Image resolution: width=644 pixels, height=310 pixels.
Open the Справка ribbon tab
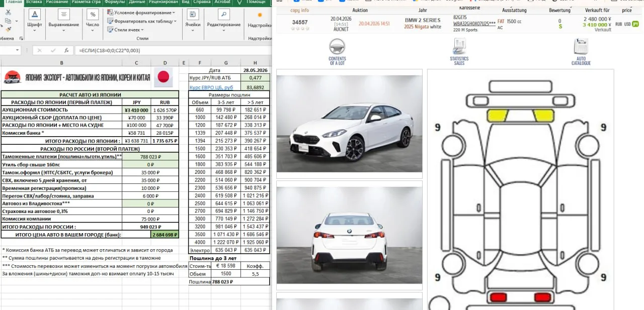click(202, 2)
